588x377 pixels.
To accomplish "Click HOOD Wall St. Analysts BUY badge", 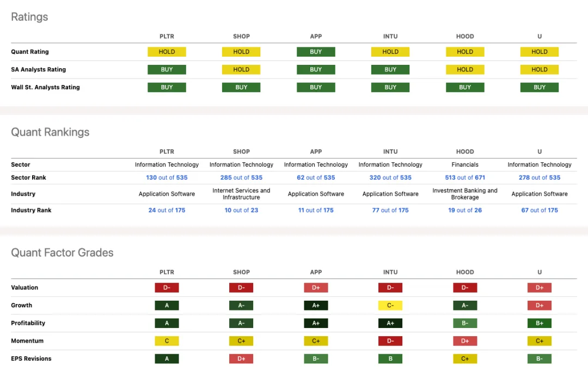I will (465, 87).
